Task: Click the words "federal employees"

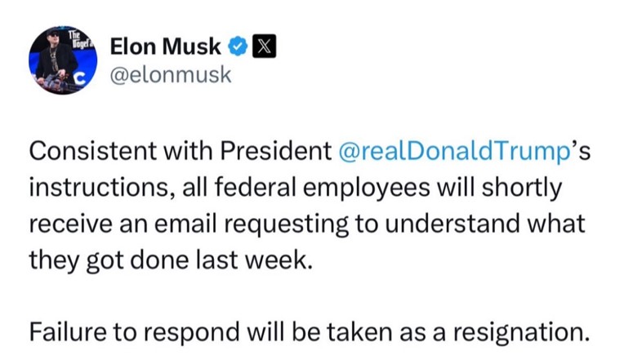Action: coord(322,188)
